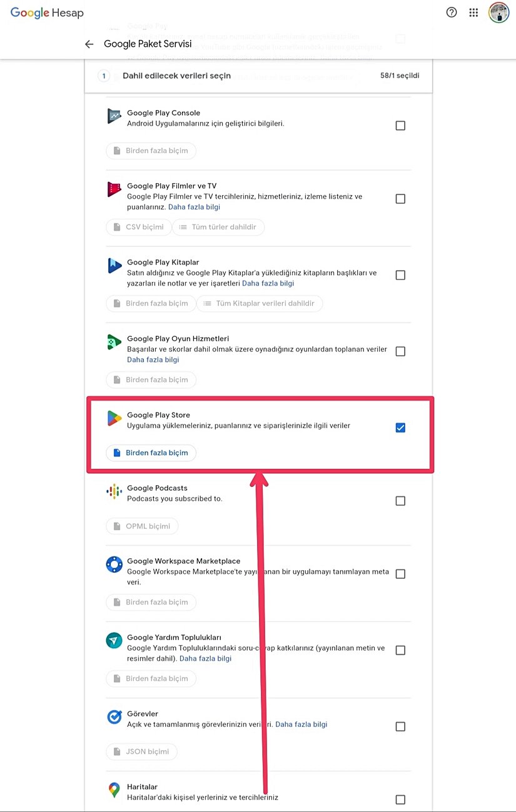This screenshot has height=812, width=516.
Task: Enable the Google Podcasts checkbox
Action: click(400, 501)
